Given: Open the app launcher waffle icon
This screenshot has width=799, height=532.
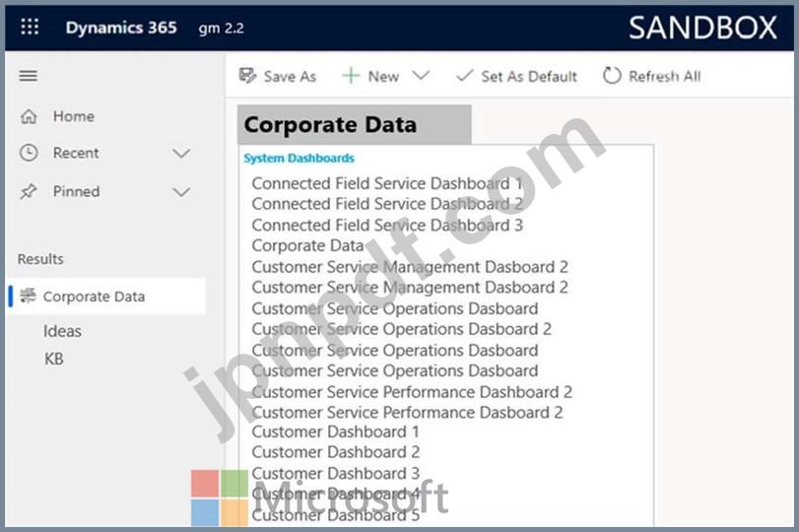Looking at the screenshot, I should [x=30, y=27].
